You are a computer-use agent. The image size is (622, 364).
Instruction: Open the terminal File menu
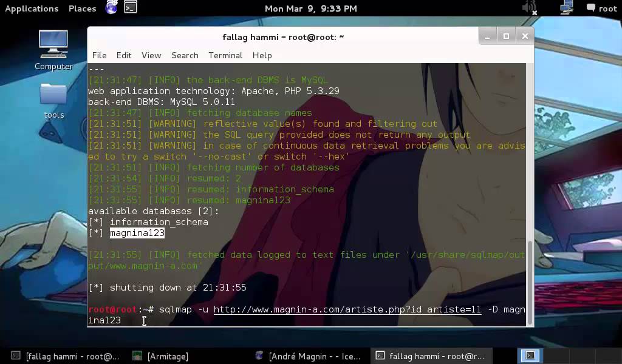point(99,55)
